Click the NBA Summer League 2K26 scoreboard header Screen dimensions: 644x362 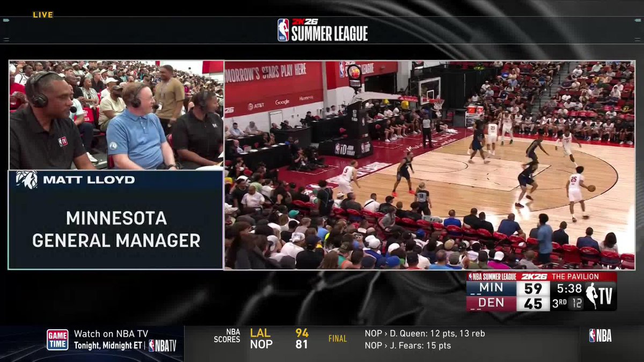click(508, 277)
